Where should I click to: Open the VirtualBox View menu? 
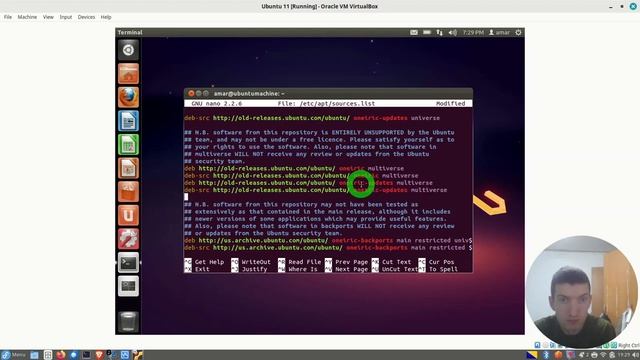(x=48, y=17)
